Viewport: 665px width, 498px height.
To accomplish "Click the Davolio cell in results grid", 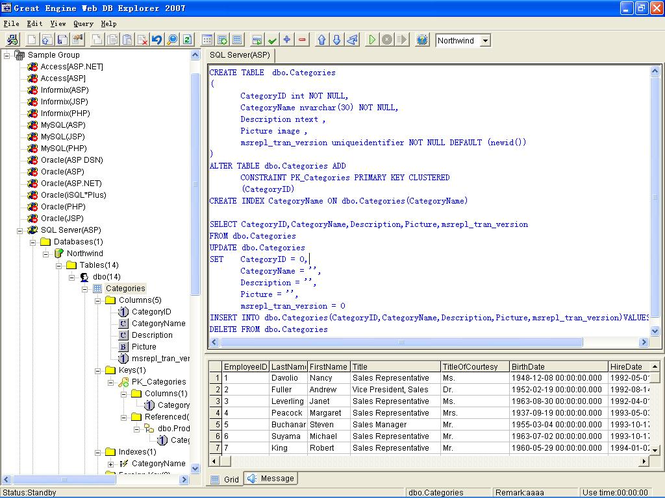I will point(288,378).
